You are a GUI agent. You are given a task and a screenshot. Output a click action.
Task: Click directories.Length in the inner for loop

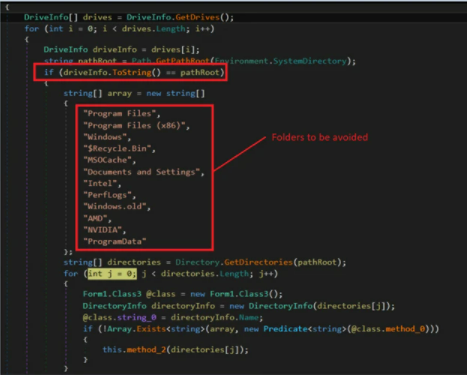click(205, 274)
